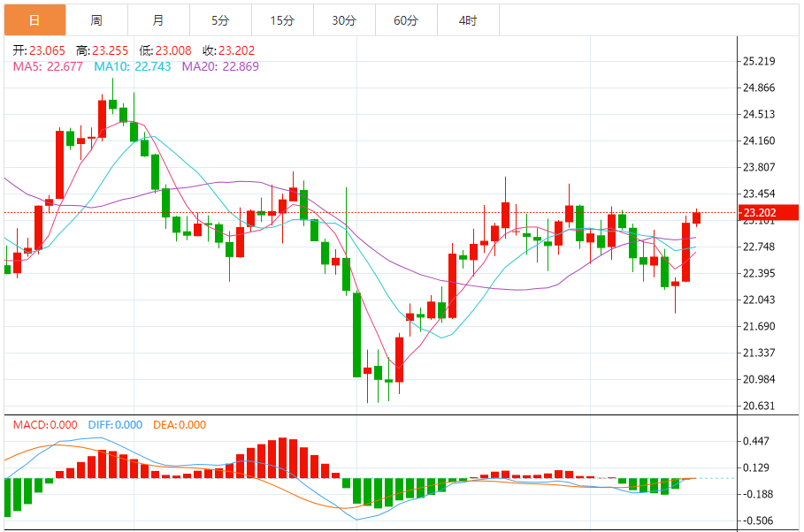Click the DIFF:0.000 indicator label
Viewport: 804px width, 532px height.
[x=115, y=425]
